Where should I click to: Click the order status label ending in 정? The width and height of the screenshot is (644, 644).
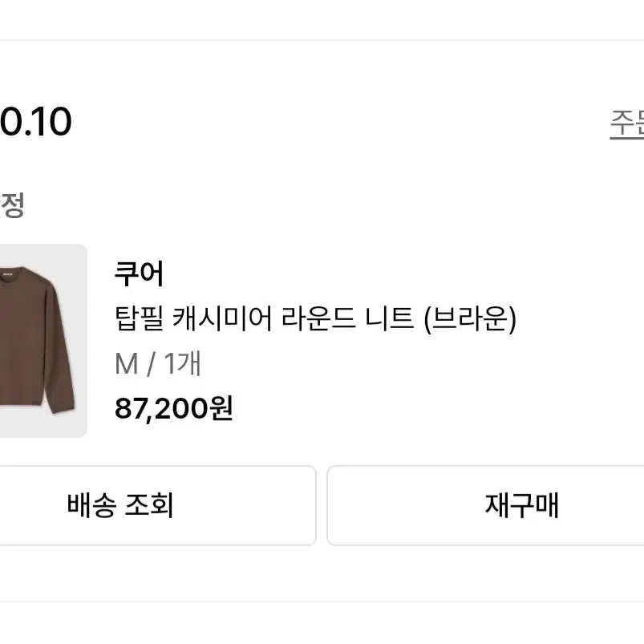12,205
